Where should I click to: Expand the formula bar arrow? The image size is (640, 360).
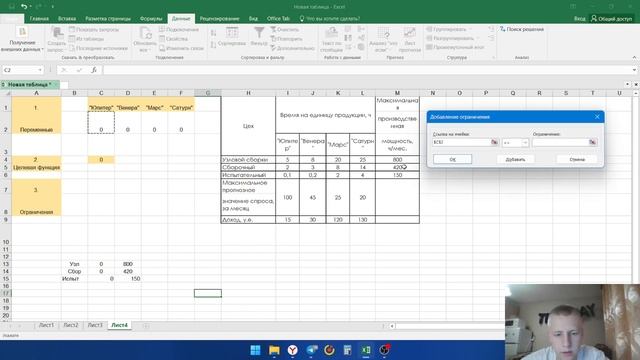click(634, 70)
